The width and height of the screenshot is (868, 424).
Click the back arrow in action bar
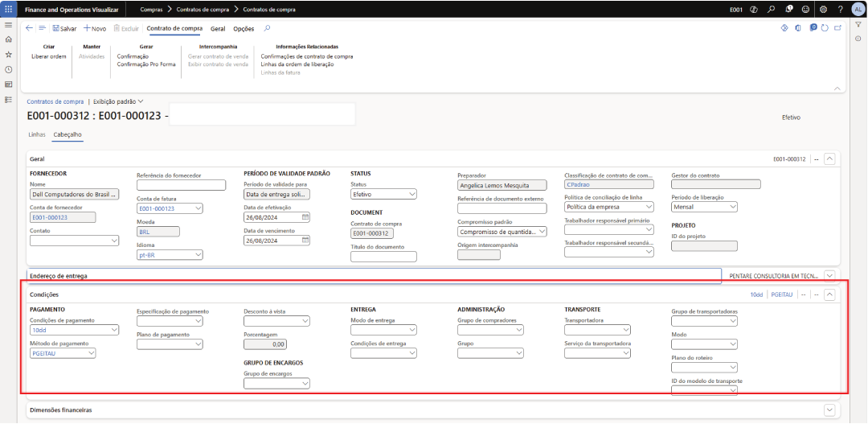click(30, 28)
